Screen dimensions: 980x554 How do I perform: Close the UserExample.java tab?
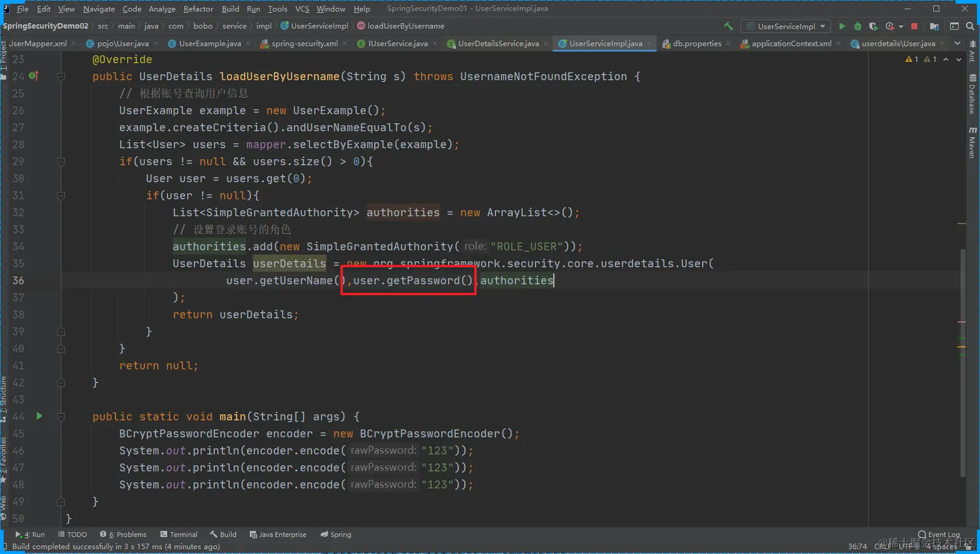pos(248,43)
